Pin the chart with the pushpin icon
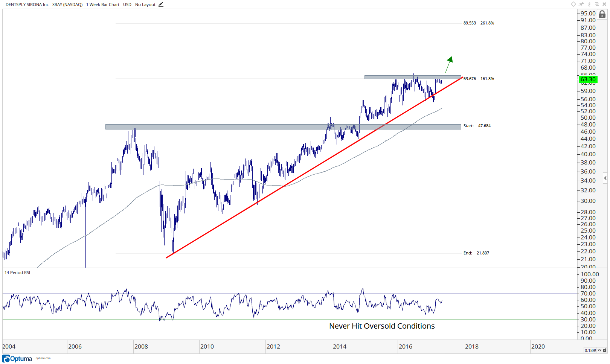The height and width of the screenshot is (364, 610). coord(581,4)
